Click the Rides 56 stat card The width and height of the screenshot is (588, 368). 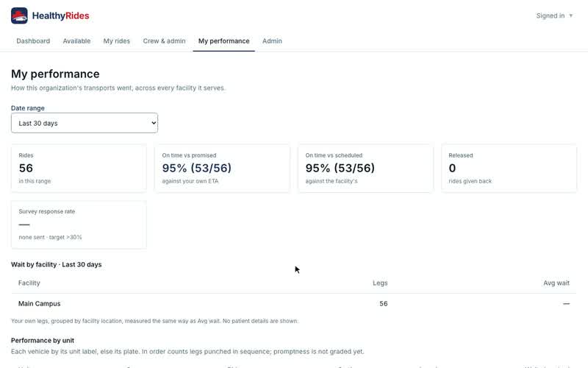tap(79, 169)
